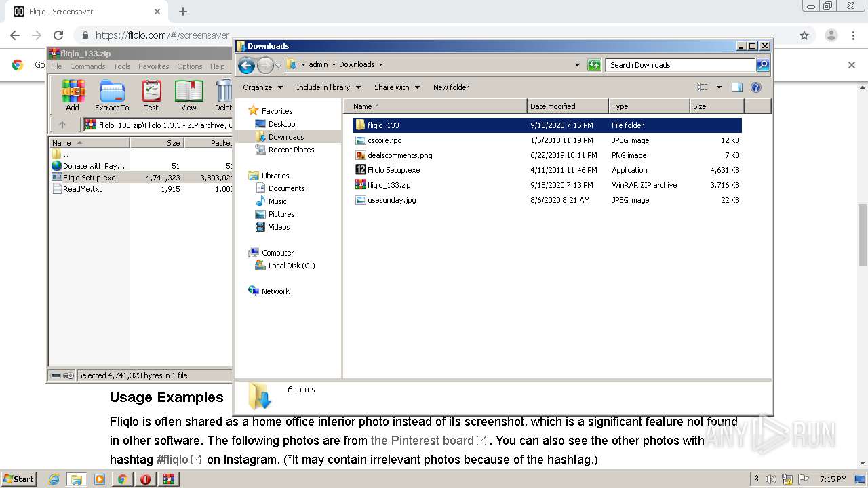This screenshot has height=488, width=868.
Task: Bookmark this page star icon
Action: click(x=804, y=35)
